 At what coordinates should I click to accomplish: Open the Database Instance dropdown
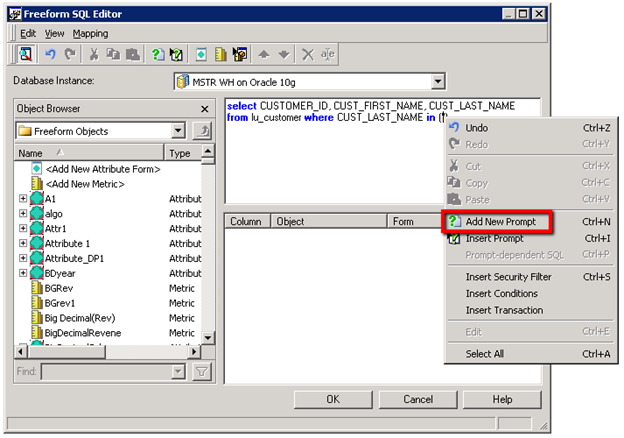[438, 82]
